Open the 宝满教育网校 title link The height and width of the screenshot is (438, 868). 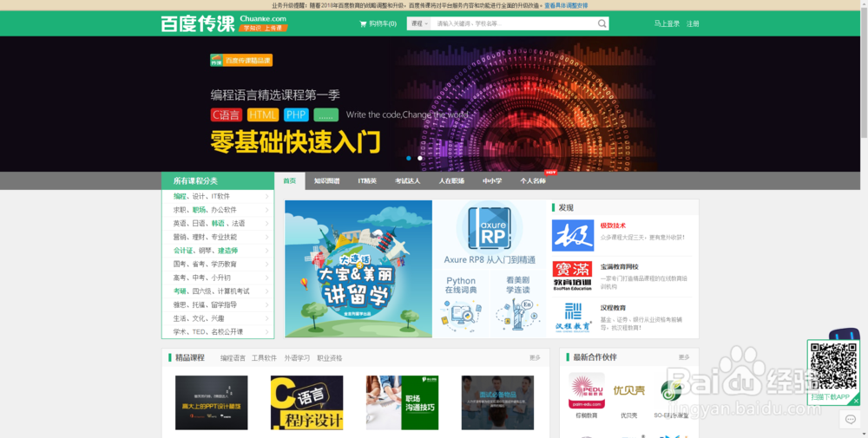(x=620, y=266)
